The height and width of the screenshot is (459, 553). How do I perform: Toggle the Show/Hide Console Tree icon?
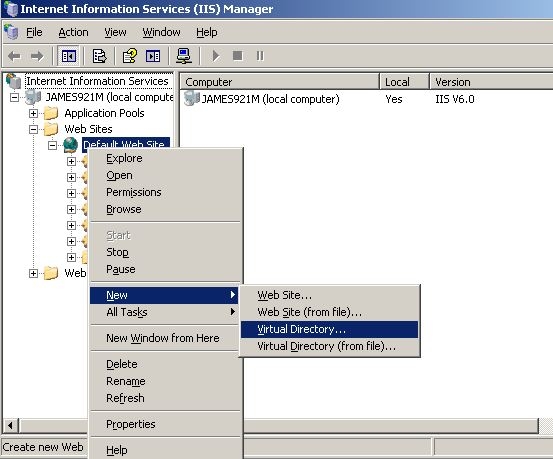click(x=68, y=56)
